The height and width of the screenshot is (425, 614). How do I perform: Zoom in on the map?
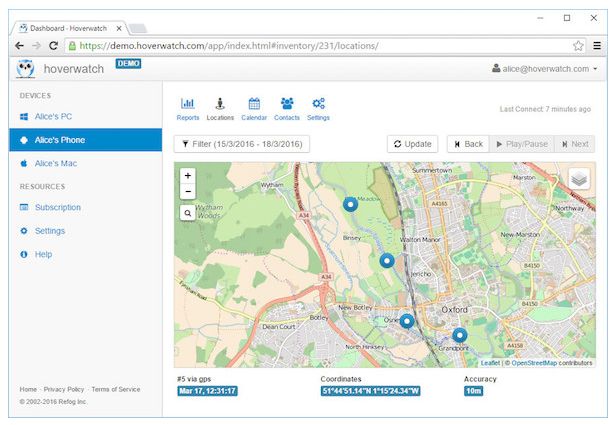pos(188,176)
